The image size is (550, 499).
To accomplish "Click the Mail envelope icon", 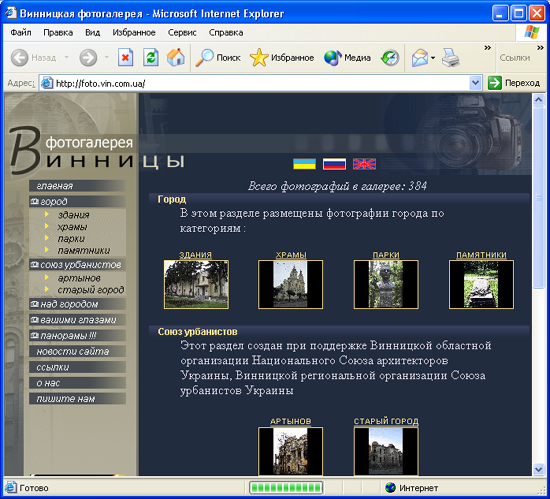I will (420, 58).
